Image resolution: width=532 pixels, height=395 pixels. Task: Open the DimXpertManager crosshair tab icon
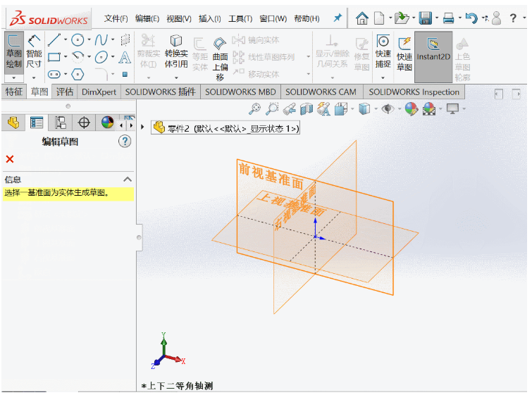click(84, 123)
